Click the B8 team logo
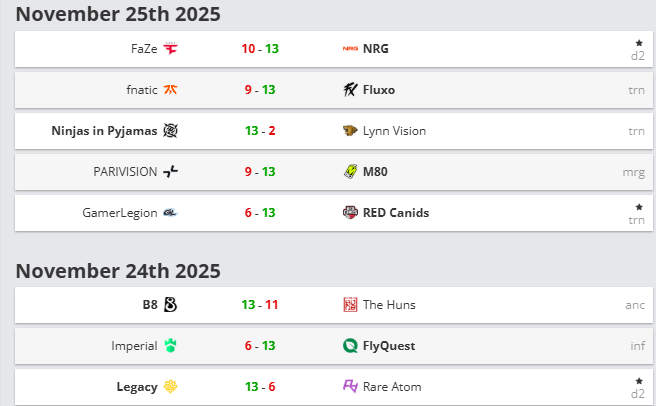Viewport: 656px width, 406px height. [x=170, y=305]
